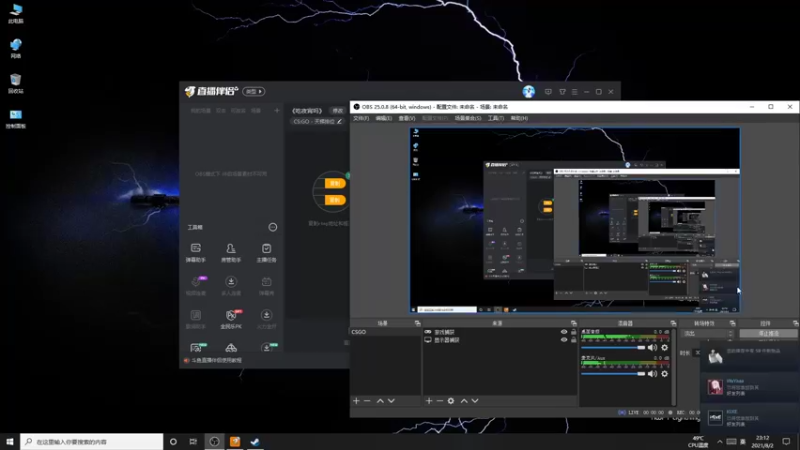Open 麦克风/Aux settings gear in mixer
This screenshot has height=450, width=800.
[x=664, y=374]
